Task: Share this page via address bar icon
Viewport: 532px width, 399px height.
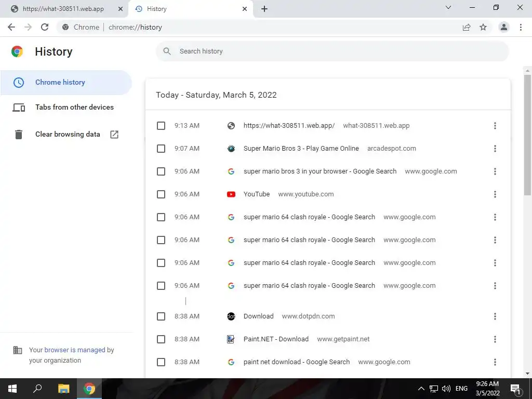Action: coord(467,27)
